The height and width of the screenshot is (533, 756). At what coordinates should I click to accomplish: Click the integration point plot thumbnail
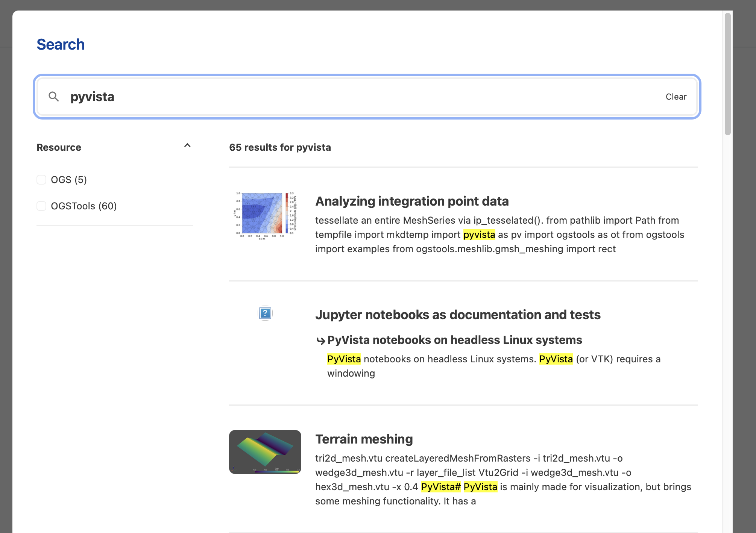(x=265, y=216)
